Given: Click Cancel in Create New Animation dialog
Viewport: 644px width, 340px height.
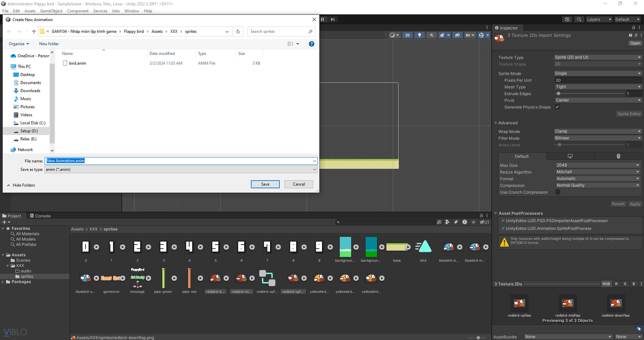Looking at the screenshot, I should [x=299, y=184].
